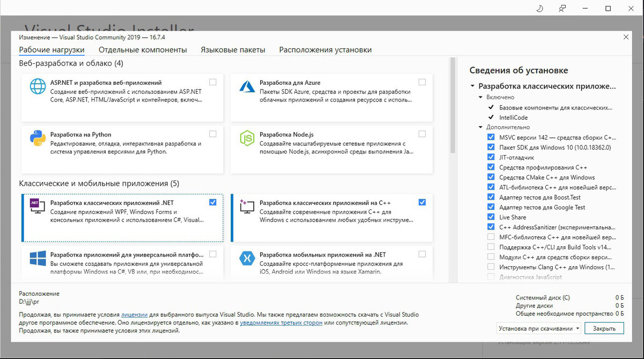Uncheck ATL-библиотека C++ component
The height and width of the screenshot is (359, 644).
point(491,187)
